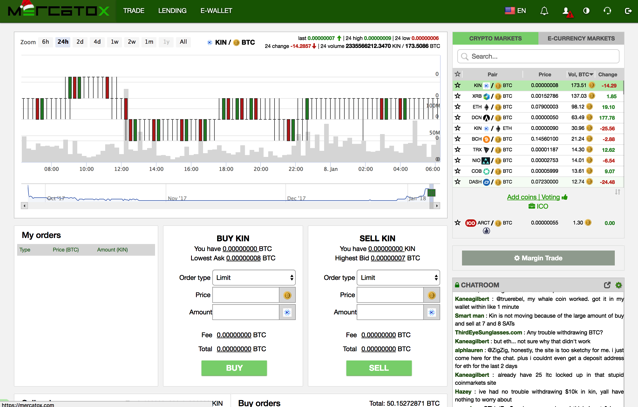Click the Buy Amount input field
Image resolution: width=638 pixels, height=407 pixels.
pyautogui.click(x=245, y=312)
